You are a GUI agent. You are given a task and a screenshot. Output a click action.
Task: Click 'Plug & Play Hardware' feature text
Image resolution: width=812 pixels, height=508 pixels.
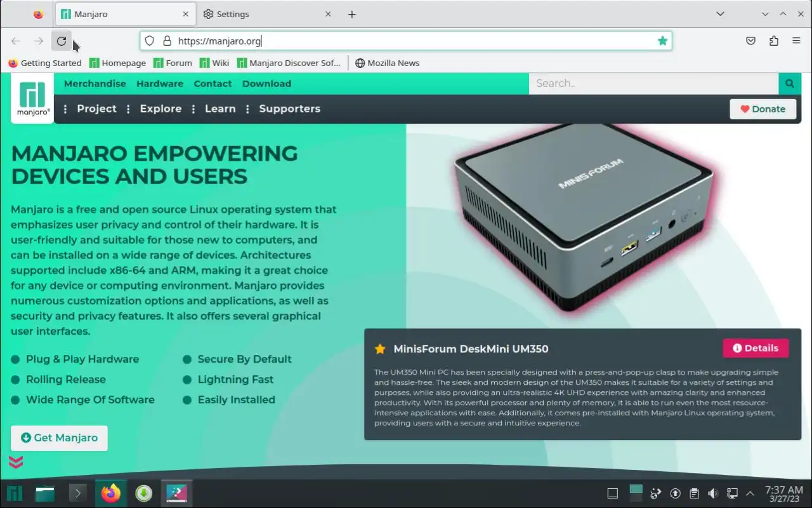point(82,359)
